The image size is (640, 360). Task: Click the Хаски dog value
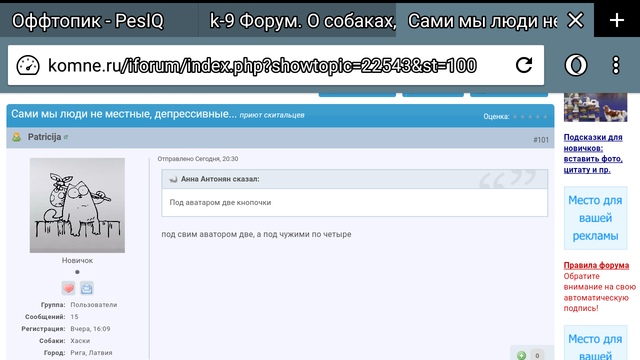80,341
